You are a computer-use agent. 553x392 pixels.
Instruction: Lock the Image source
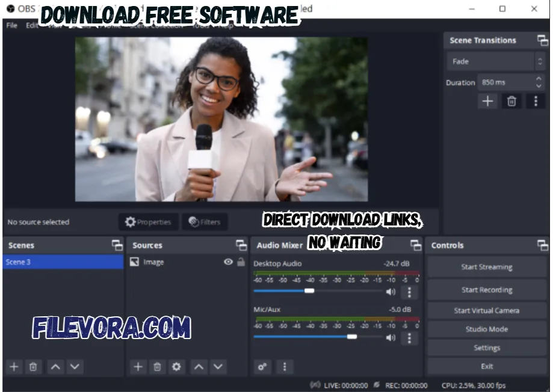pyautogui.click(x=241, y=262)
